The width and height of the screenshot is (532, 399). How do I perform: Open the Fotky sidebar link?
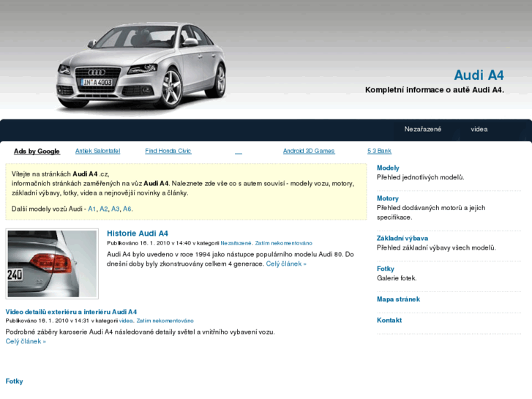[386, 269]
